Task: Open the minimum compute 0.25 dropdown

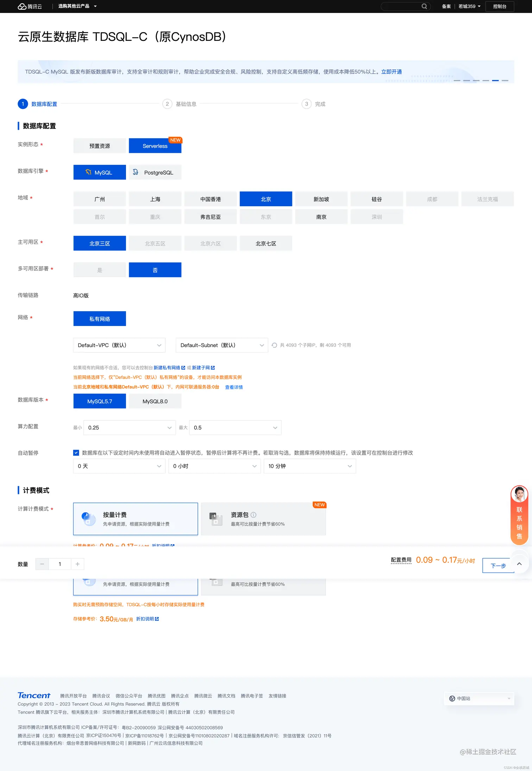Action: coord(129,428)
